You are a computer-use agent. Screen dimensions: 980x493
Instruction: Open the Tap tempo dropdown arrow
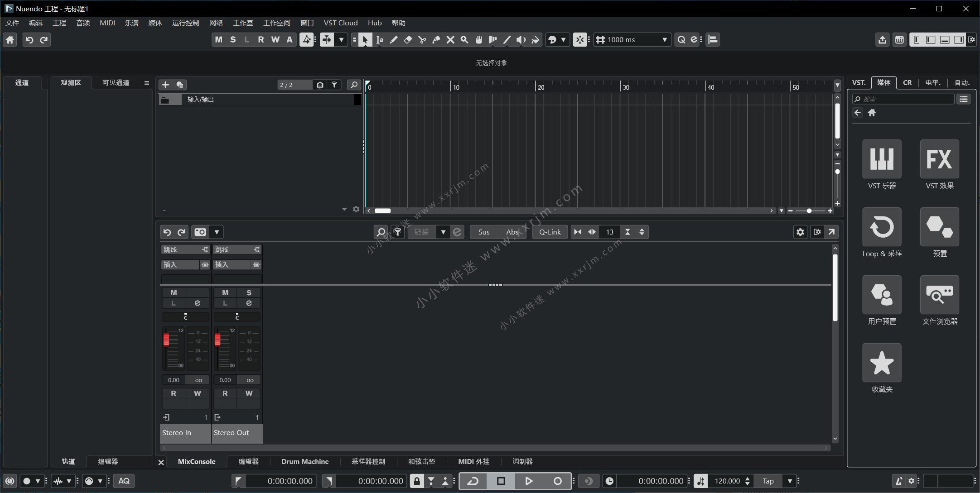(790, 481)
